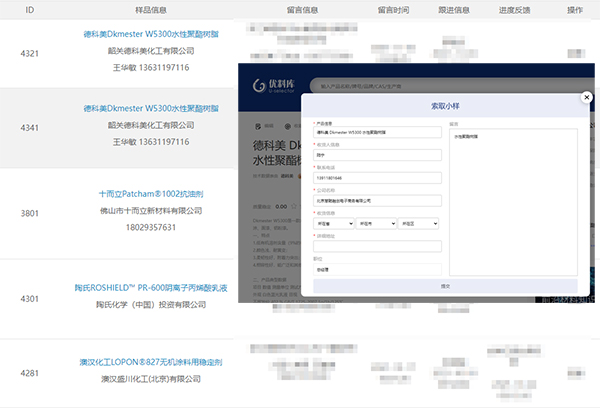Click the 留言 message textarea
This screenshot has height=408, width=600.
(x=513, y=202)
